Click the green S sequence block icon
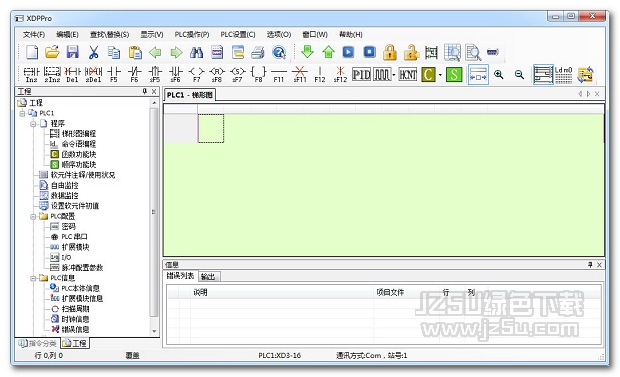 point(454,74)
